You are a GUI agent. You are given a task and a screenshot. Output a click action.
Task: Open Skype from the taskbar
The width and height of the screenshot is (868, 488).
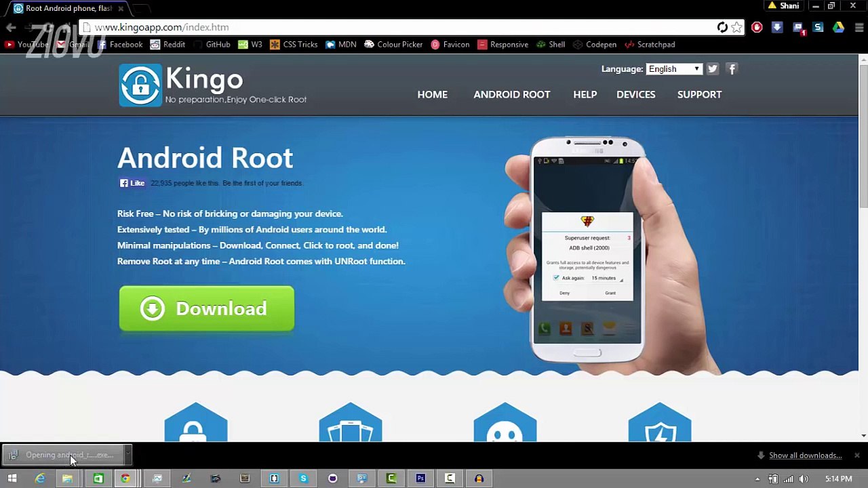(303, 479)
